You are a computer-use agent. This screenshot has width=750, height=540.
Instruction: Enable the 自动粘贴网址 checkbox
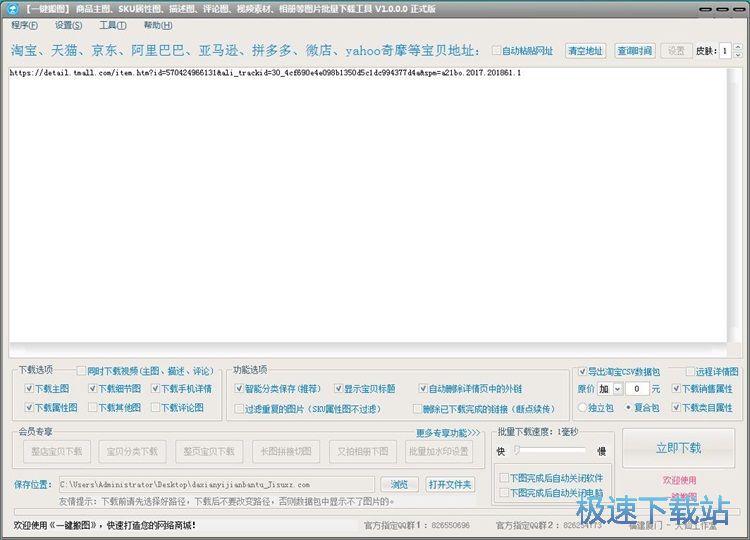(x=497, y=50)
